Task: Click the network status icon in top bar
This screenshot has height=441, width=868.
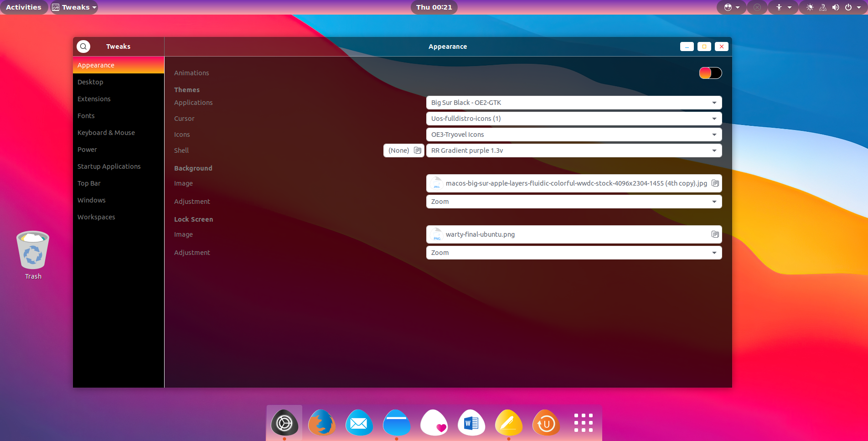Action: (823, 7)
